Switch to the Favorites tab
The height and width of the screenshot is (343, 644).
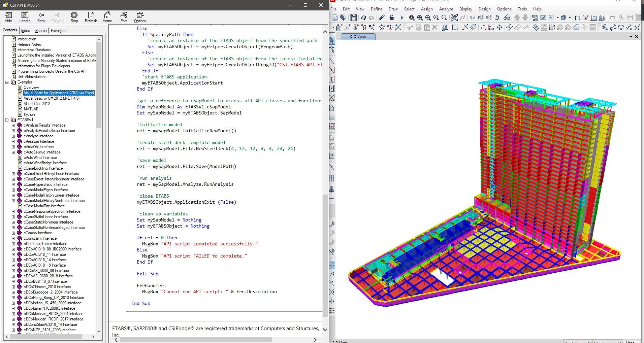58,31
